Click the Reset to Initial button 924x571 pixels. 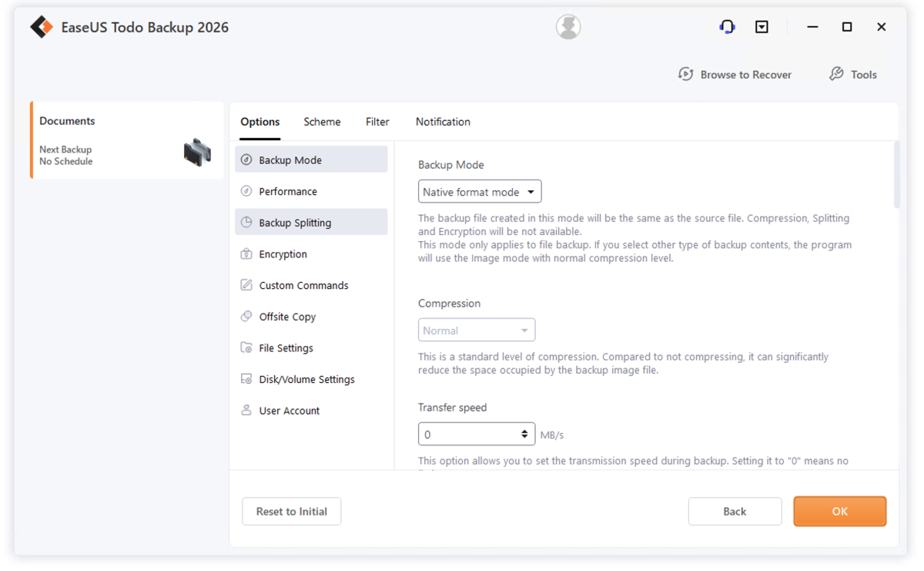click(292, 512)
